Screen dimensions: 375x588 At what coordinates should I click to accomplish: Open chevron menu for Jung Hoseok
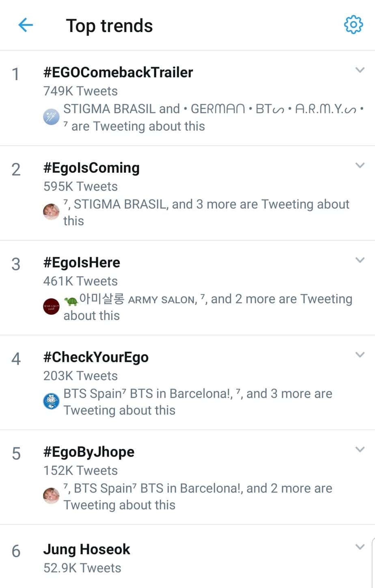tap(360, 547)
